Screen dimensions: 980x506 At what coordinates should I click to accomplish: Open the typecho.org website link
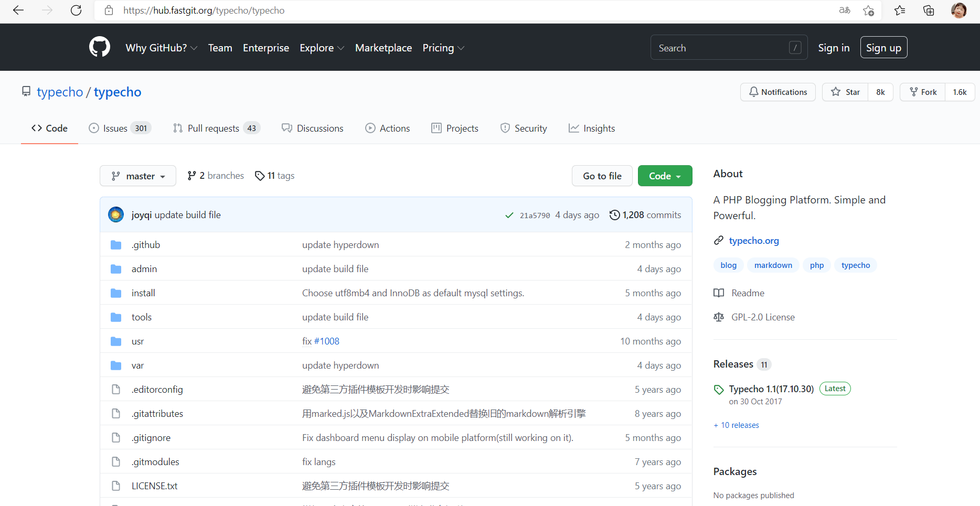tap(753, 241)
